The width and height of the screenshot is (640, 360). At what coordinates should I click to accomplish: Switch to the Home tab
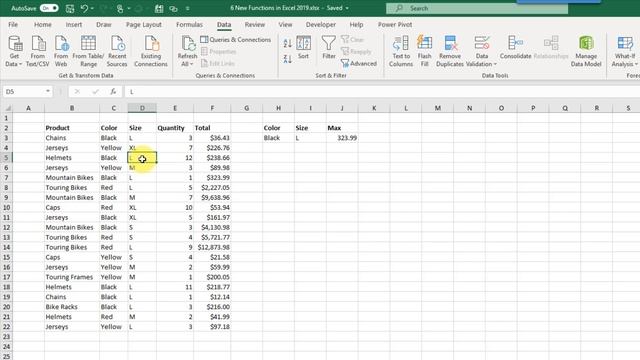[42, 24]
